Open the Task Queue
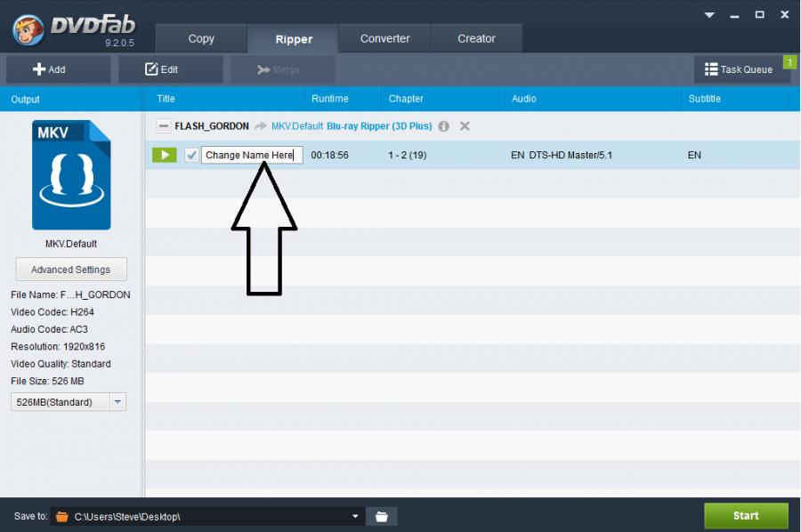The image size is (801, 532). point(741,69)
